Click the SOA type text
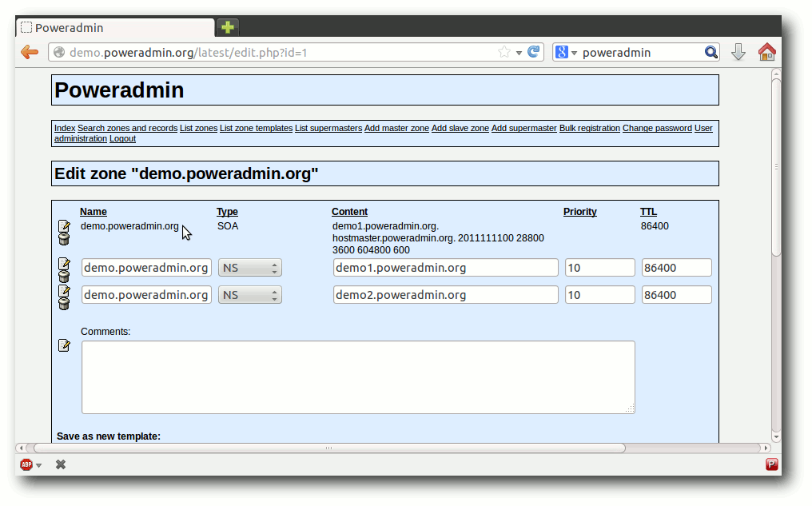 click(x=227, y=225)
